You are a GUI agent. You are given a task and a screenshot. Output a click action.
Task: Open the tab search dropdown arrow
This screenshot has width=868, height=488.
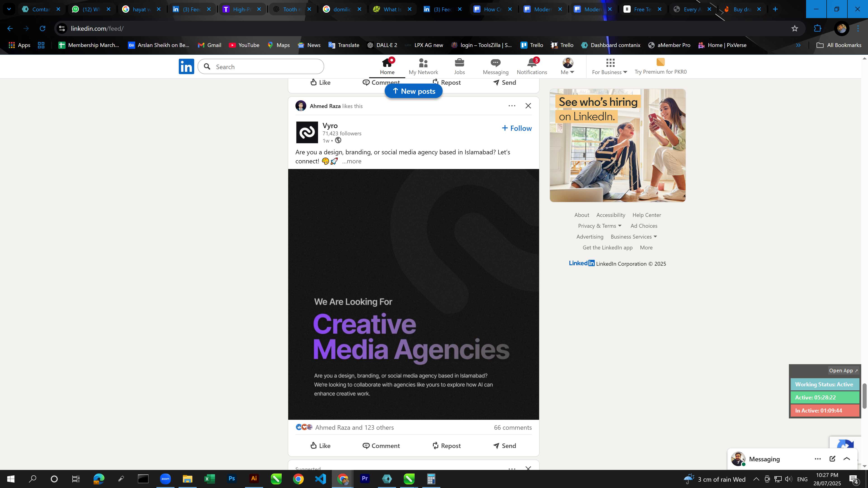tap(9, 9)
